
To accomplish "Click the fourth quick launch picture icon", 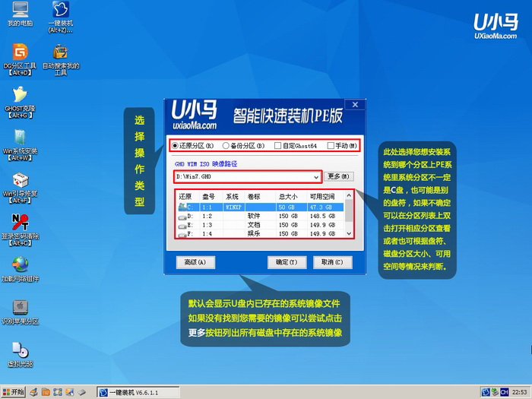I will point(70,393).
